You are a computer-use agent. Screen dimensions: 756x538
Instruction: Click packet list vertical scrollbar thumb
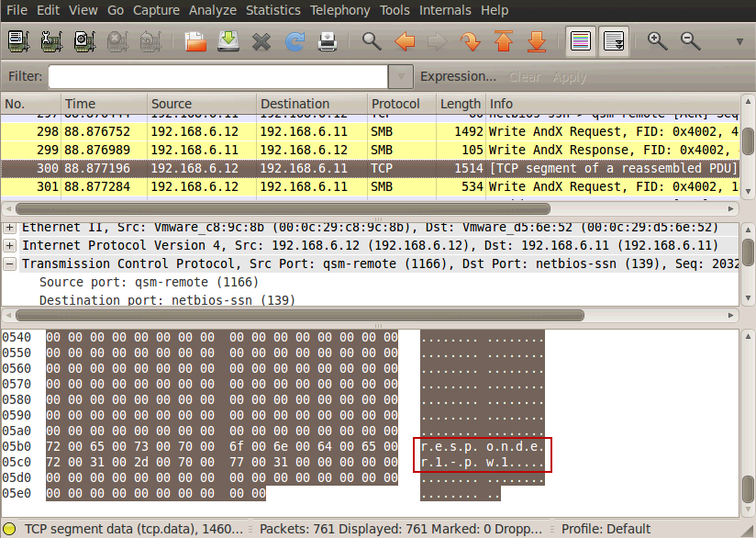click(748, 140)
